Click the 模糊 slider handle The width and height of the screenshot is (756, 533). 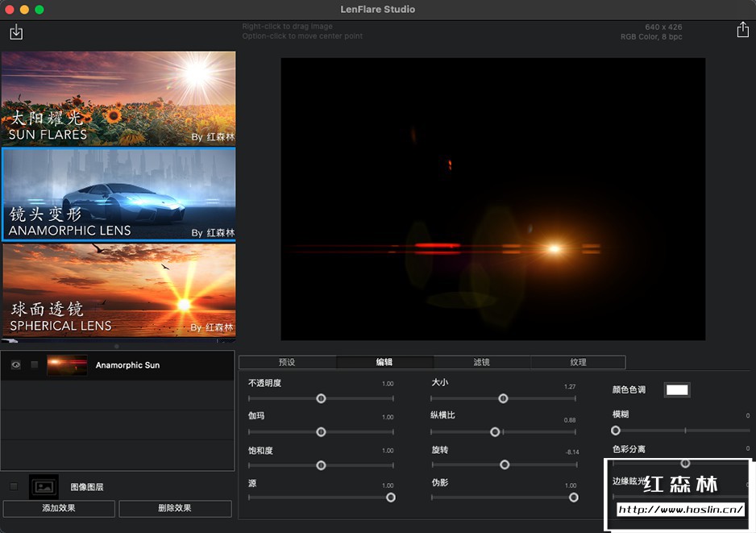616,431
